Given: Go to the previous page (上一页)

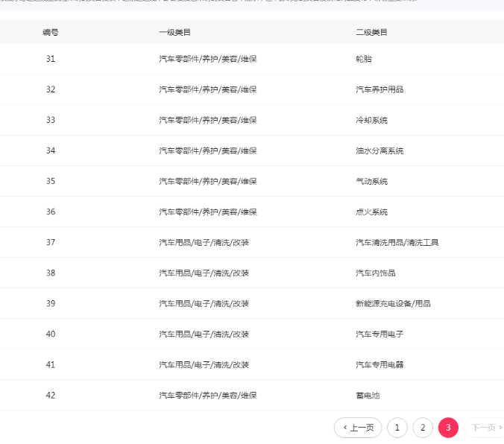Looking at the screenshot, I should (x=358, y=428).
